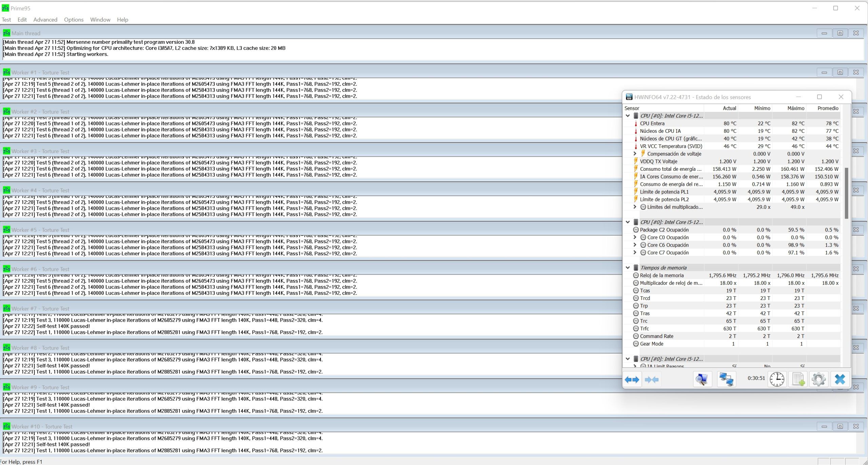Collapse the CPU group above Package C2 Ocupación
This screenshot has height=465, width=868.
[628, 222]
